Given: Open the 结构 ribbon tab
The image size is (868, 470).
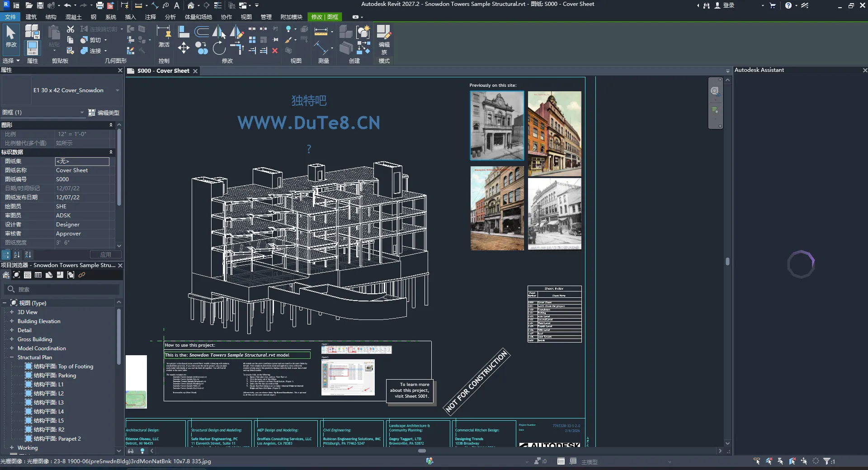Looking at the screenshot, I should click(51, 17).
